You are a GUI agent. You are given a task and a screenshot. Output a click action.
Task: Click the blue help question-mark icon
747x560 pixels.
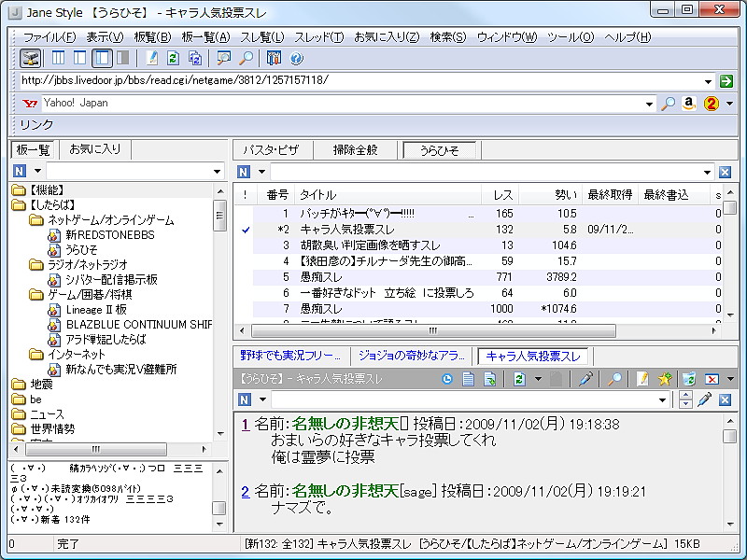click(297, 58)
